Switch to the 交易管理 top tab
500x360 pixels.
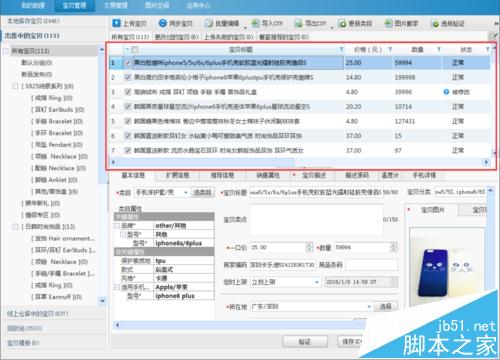point(116,6)
